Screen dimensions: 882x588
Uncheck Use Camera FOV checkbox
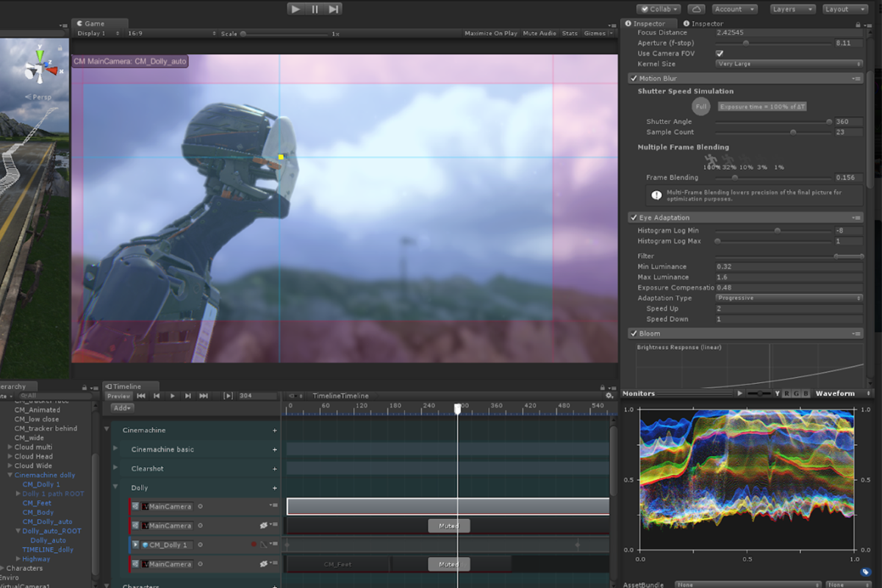[x=720, y=54]
